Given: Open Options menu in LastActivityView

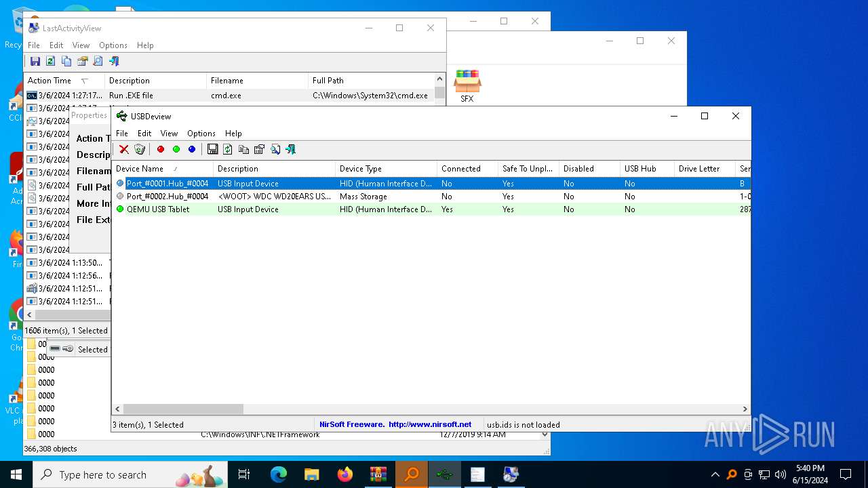Looking at the screenshot, I should (113, 45).
